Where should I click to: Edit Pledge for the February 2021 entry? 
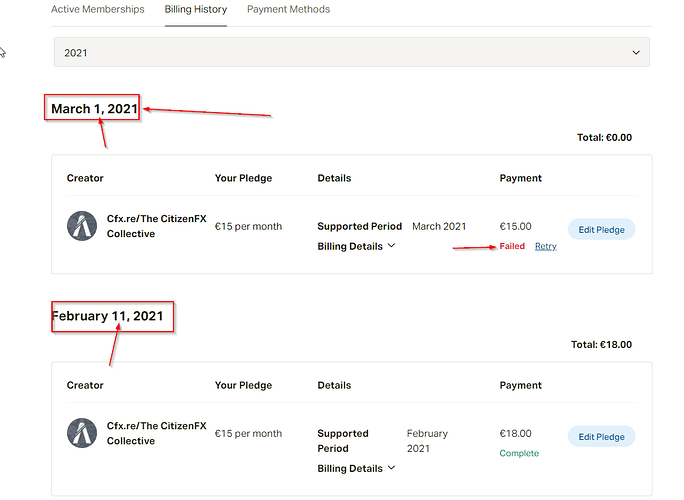[601, 436]
